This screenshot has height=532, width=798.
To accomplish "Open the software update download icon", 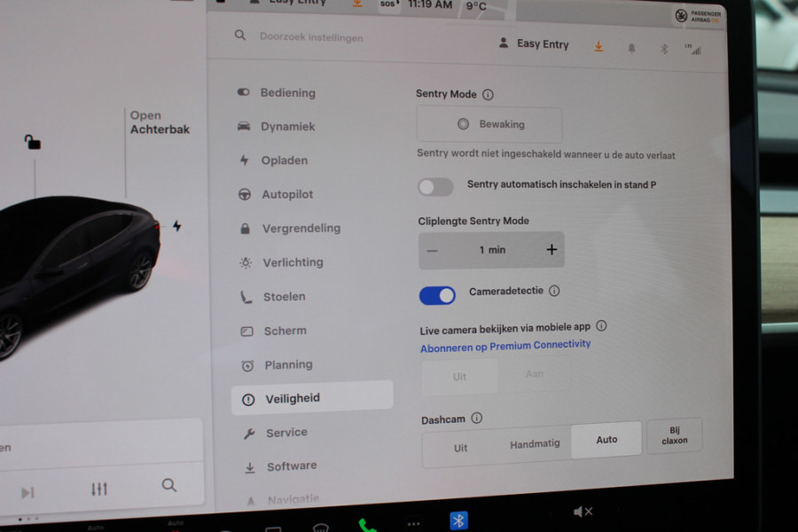I will 598,47.
